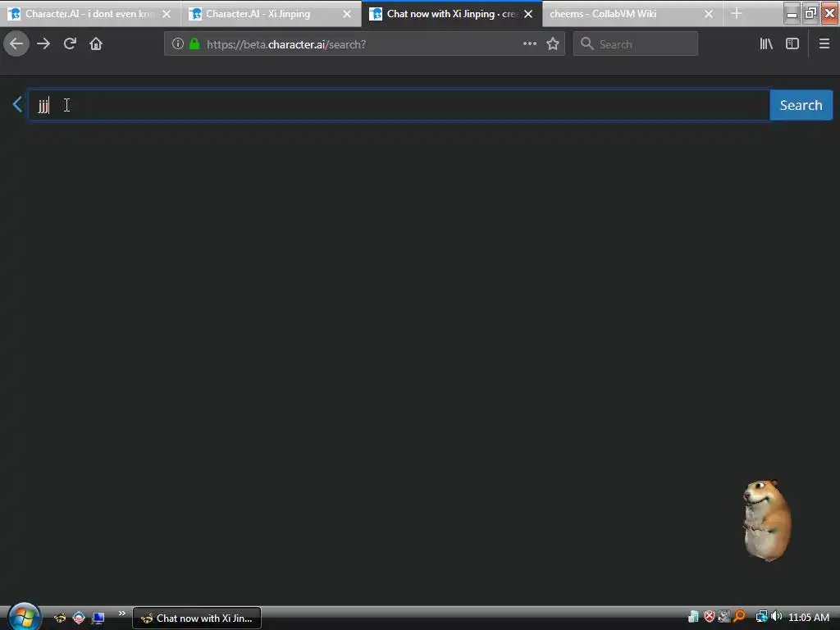Click the red X security tray icon
The width and height of the screenshot is (840, 630).
point(709,617)
